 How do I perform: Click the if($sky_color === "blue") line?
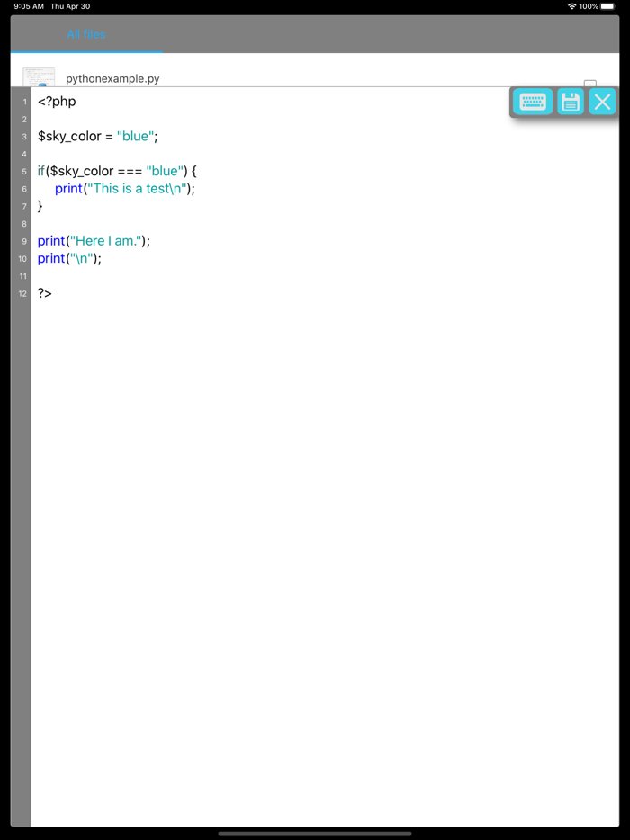point(117,171)
